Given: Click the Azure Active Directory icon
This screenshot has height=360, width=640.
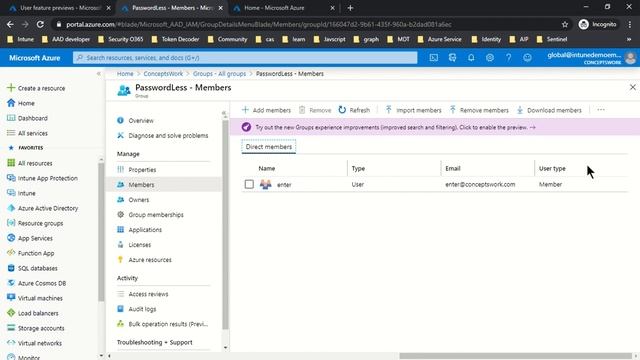Looking at the screenshot, I should pyautogui.click(x=11, y=208).
